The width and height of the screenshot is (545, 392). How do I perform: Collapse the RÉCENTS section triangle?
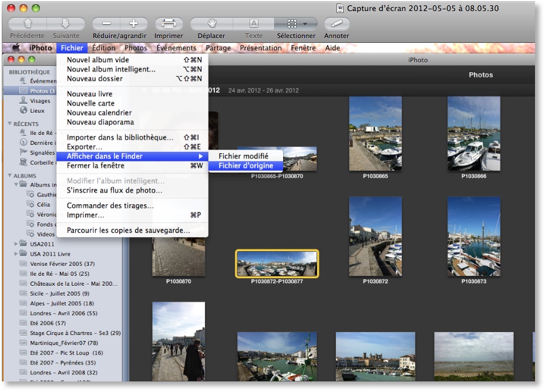[10, 124]
